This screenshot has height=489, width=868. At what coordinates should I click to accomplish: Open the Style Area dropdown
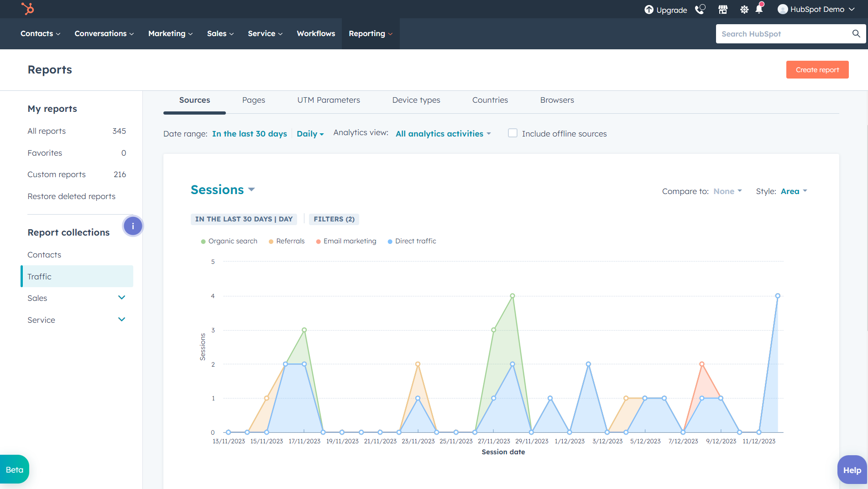tap(793, 191)
